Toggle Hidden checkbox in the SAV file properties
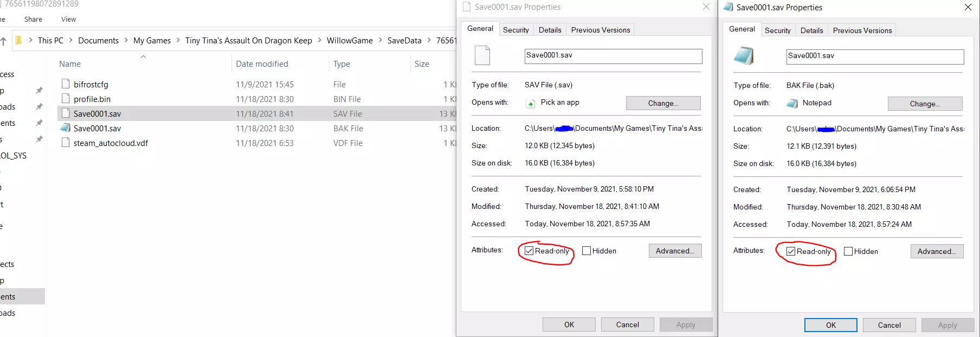 point(586,251)
